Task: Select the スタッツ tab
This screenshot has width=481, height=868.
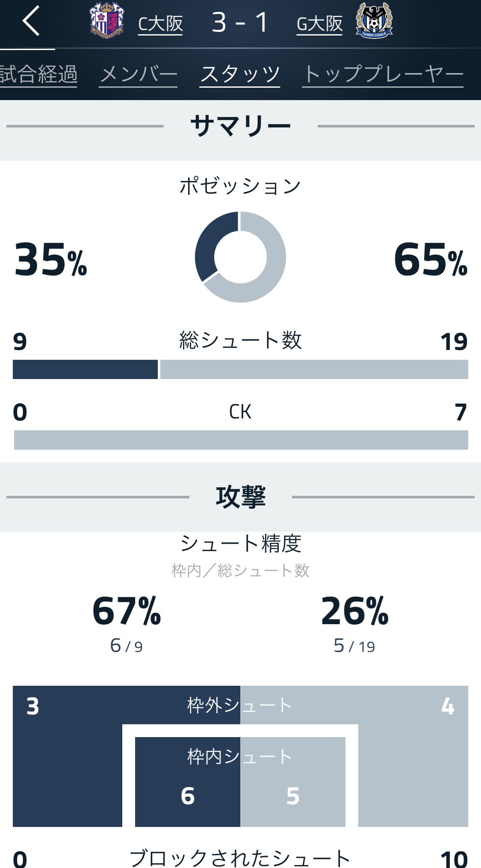Action: click(239, 74)
